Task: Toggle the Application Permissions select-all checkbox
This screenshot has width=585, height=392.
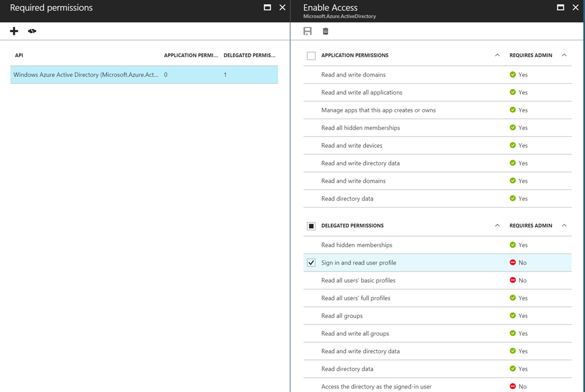Action: click(311, 56)
